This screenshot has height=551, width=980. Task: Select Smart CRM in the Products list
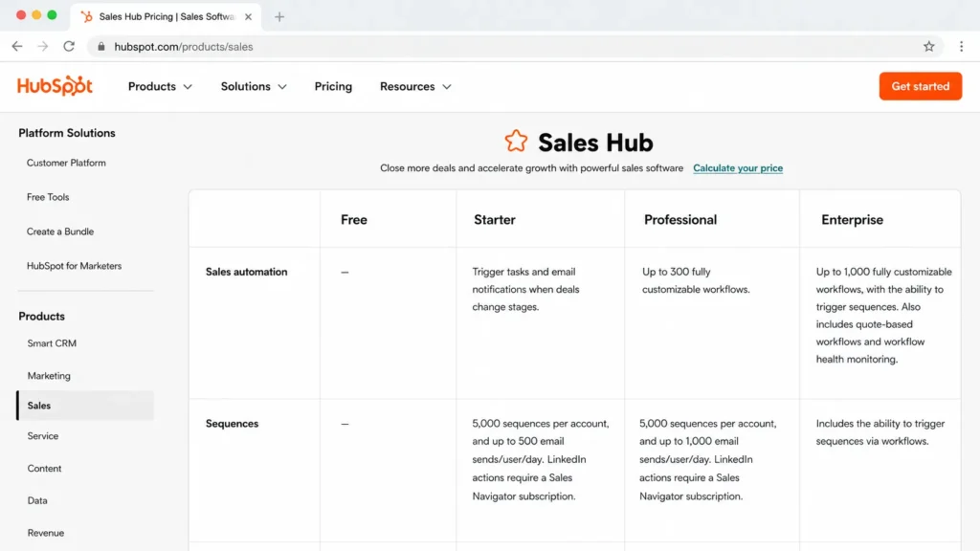(52, 343)
